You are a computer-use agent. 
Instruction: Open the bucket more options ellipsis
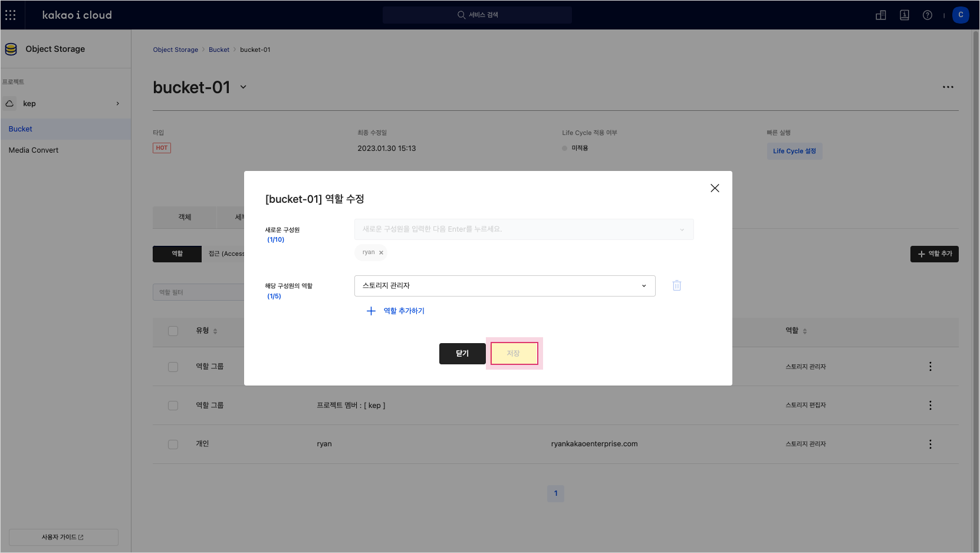948,87
